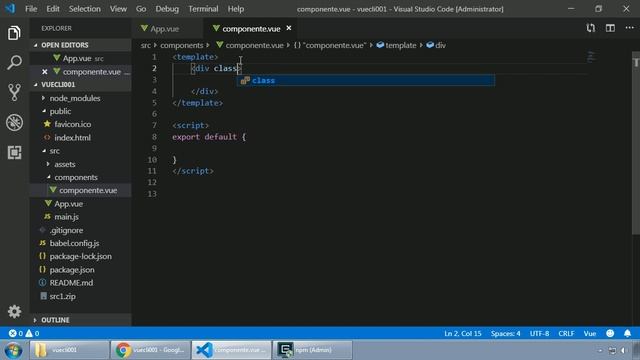Open the vuecli001 folder taskbar window
Screen dimensions: 640x360
pos(69,350)
